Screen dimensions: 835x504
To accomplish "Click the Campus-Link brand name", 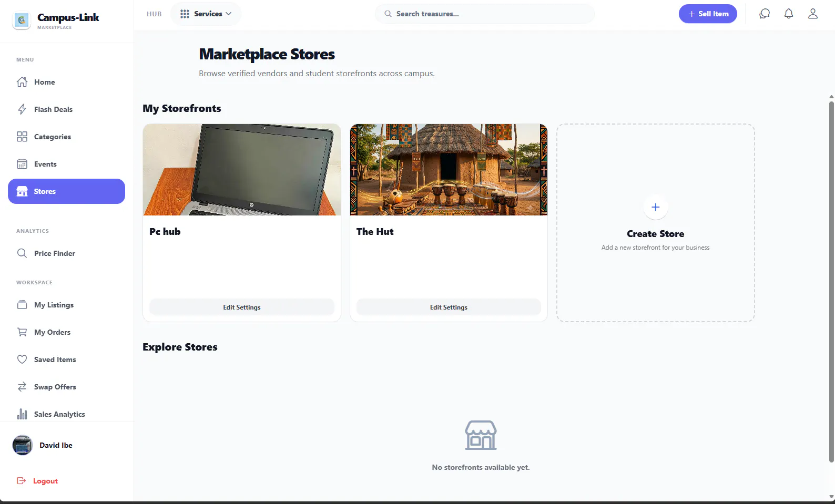I will pyautogui.click(x=68, y=17).
